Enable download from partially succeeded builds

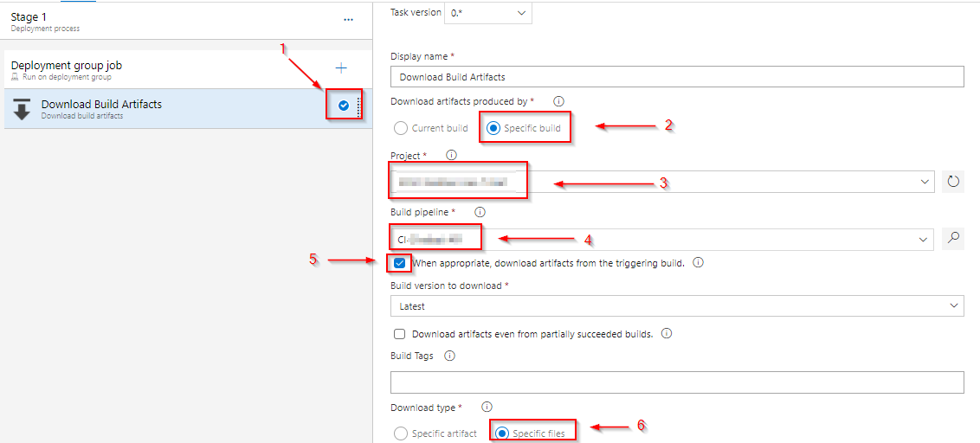[x=399, y=334]
